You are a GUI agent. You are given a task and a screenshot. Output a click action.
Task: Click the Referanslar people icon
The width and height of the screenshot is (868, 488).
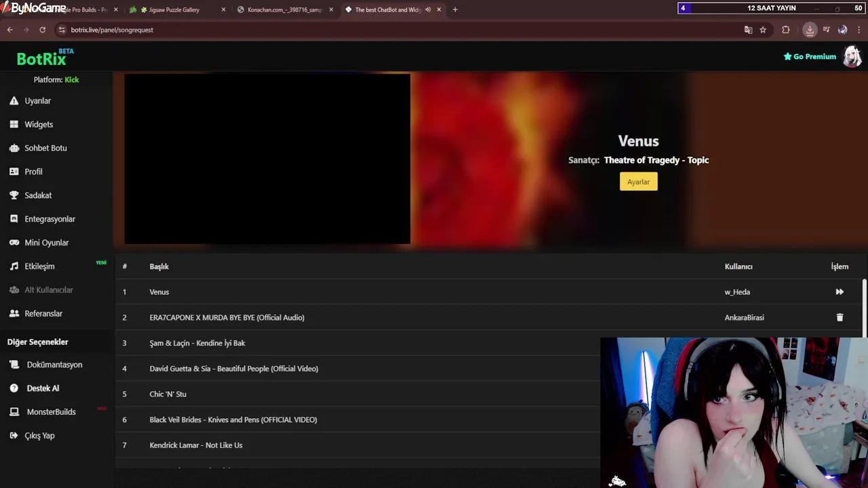14,314
